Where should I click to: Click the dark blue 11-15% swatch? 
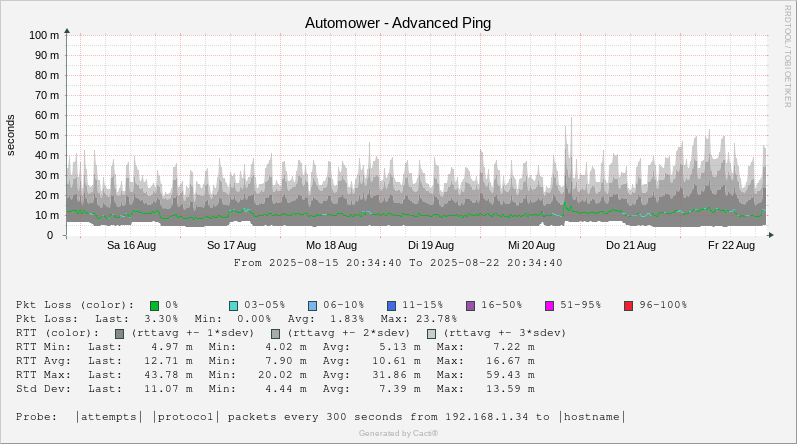391,306
